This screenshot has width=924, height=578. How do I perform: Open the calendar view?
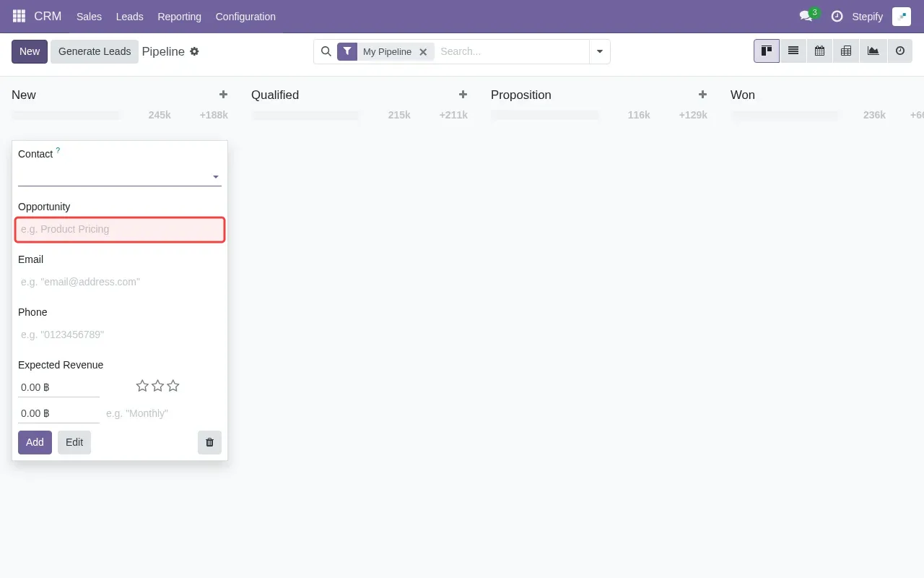pos(819,51)
